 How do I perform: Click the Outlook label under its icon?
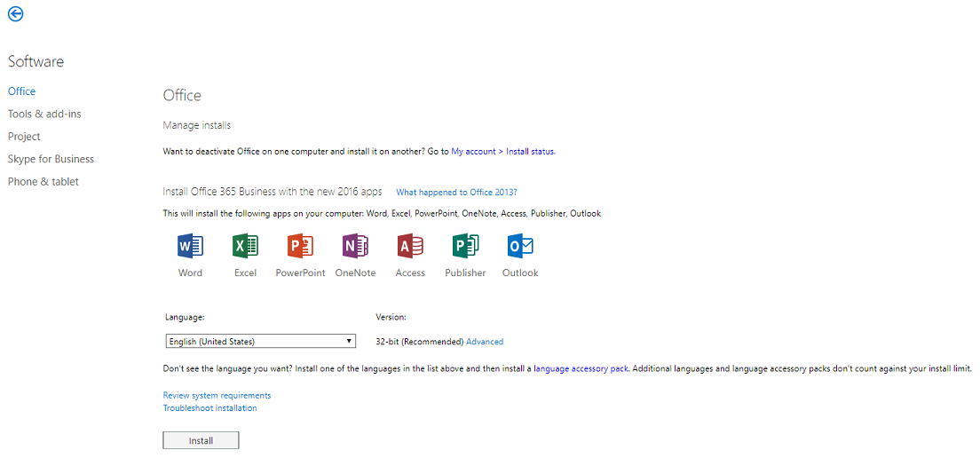point(520,273)
